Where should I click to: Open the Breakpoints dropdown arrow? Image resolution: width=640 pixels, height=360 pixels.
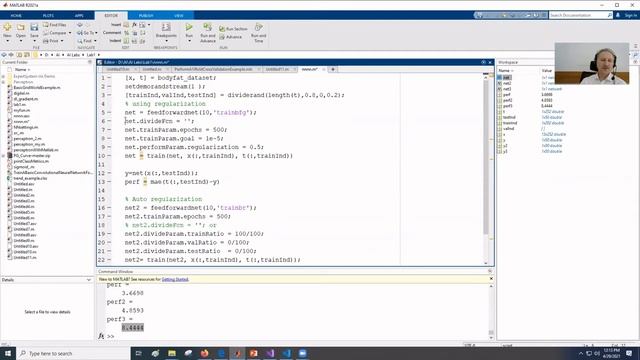point(166,41)
